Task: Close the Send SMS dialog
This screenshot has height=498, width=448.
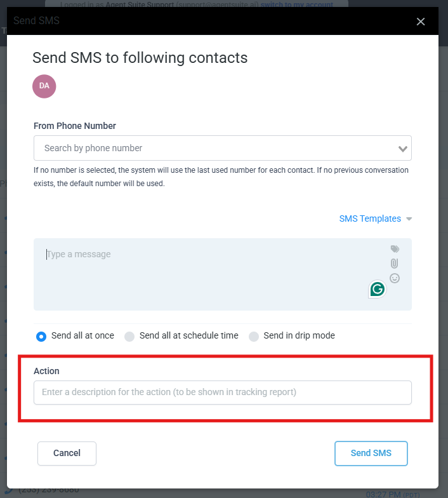Action: click(420, 22)
